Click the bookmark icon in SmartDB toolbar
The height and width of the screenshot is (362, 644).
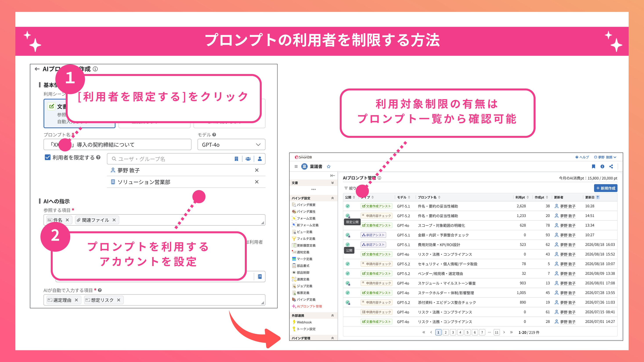click(593, 166)
